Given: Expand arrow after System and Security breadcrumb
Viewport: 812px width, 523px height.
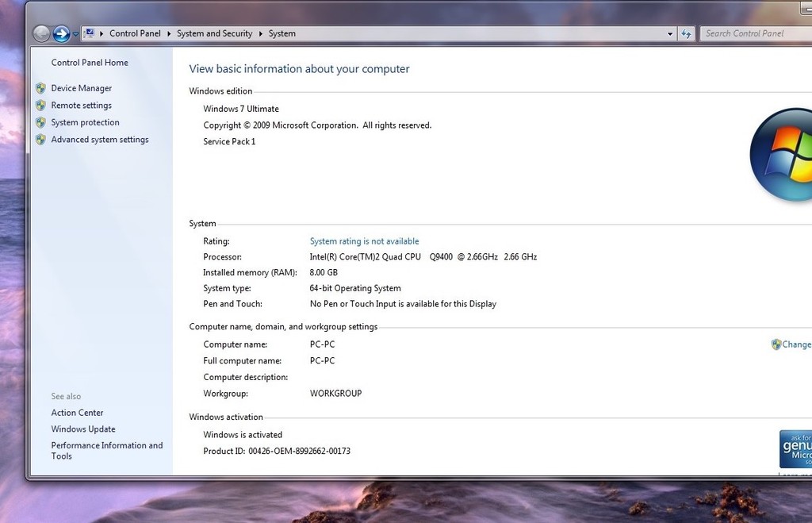Looking at the screenshot, I should (x=260, y=33).
